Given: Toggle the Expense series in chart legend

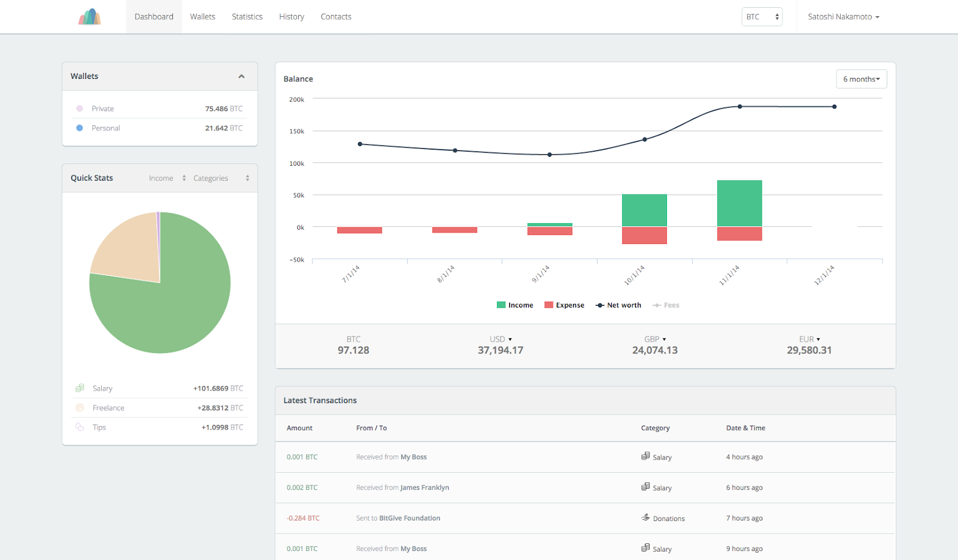Looking at the screenshot, I should [564, 305].
